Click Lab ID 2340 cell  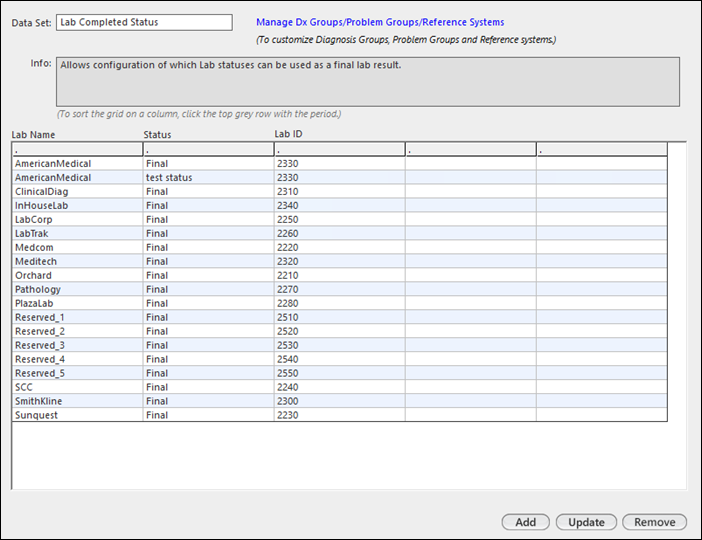tap(339, 206)
